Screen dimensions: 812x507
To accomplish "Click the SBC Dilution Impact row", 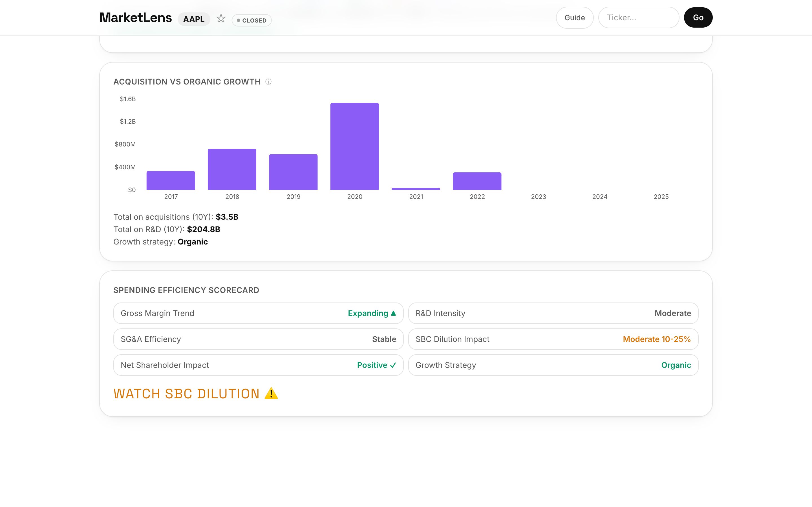I will pos(553,339).
